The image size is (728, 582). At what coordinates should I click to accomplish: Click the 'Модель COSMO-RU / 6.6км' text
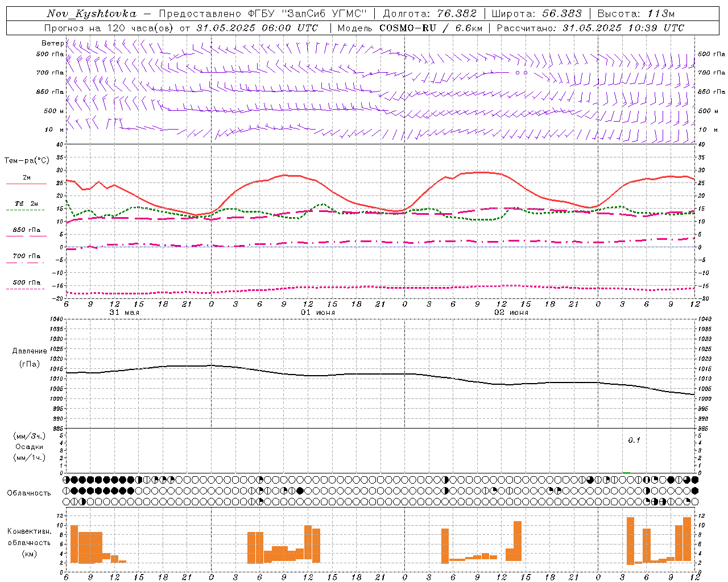[410, 28]
